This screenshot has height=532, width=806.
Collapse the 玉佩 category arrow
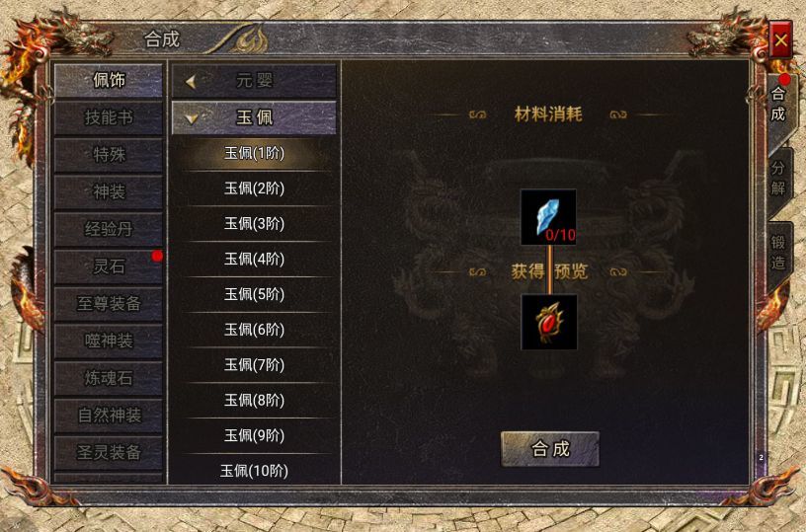pos(192,118)
